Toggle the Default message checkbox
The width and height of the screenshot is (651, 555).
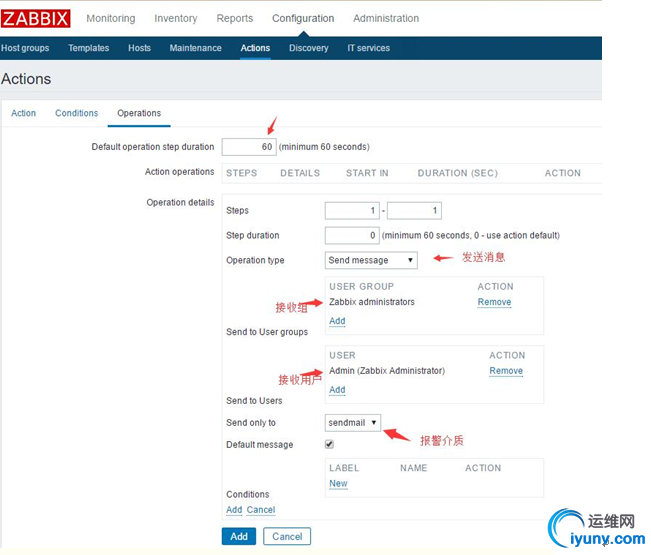click(329, 444)
